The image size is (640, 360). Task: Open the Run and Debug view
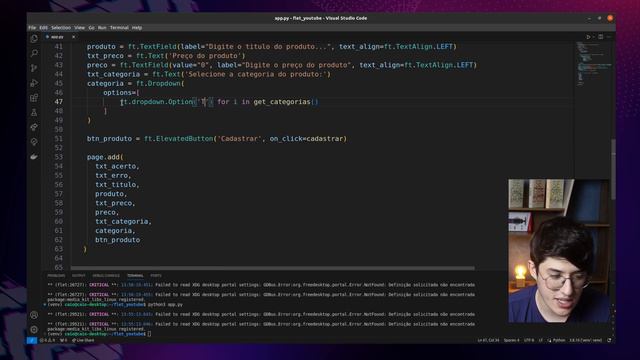click(34, 83)
